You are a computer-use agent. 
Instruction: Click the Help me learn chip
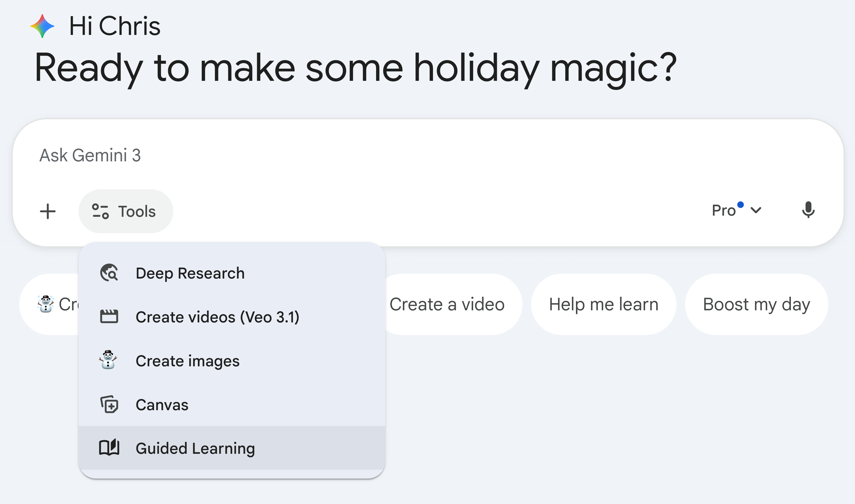[x=603, y=304]
